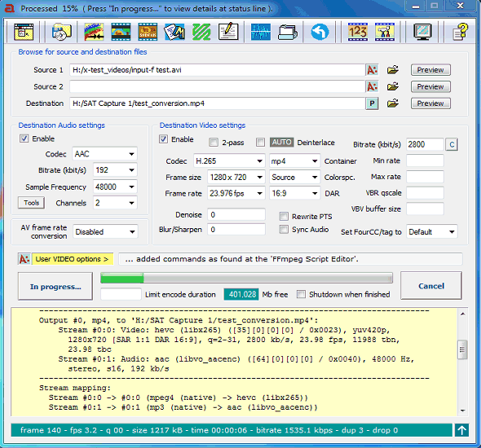Click the blue undo arrow icon
Viewport: 481px width, 448px height.
320,32
